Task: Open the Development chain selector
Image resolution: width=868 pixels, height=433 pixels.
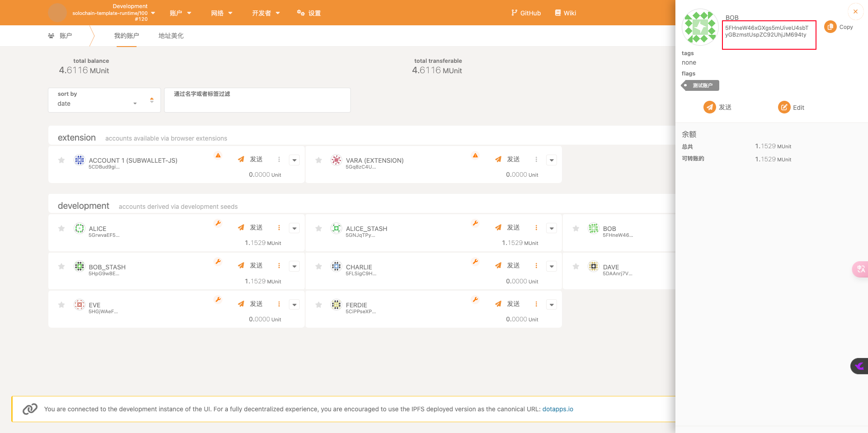Action: (x=102, y=13)
